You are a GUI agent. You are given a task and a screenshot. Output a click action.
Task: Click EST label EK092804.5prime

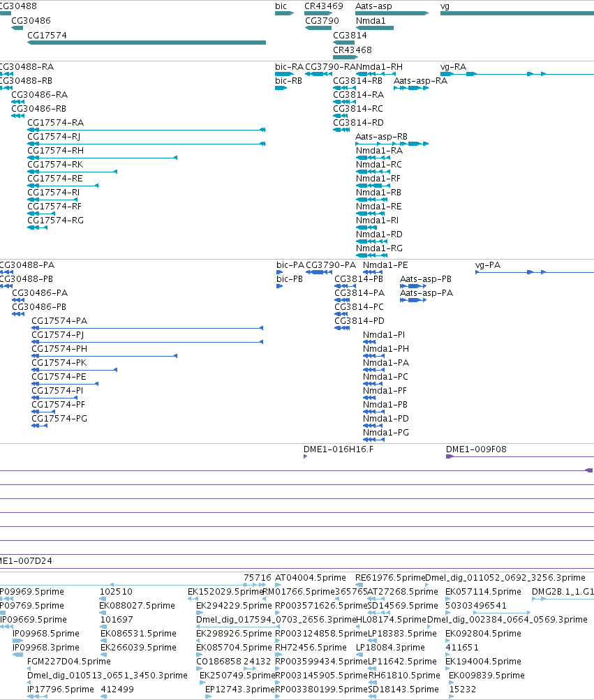(x=483, y=634)
